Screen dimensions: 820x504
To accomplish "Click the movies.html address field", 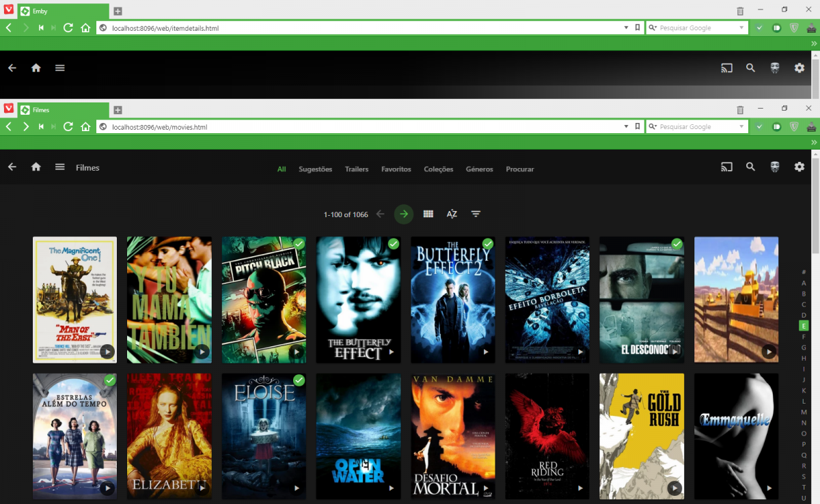I will pyautogui.click(x=359, y=127).
